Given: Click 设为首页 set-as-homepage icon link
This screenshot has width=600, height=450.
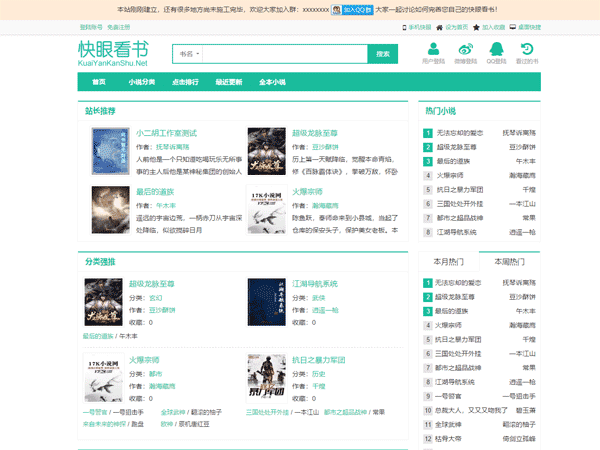Looking at the screenshot, I should point(451,27).
